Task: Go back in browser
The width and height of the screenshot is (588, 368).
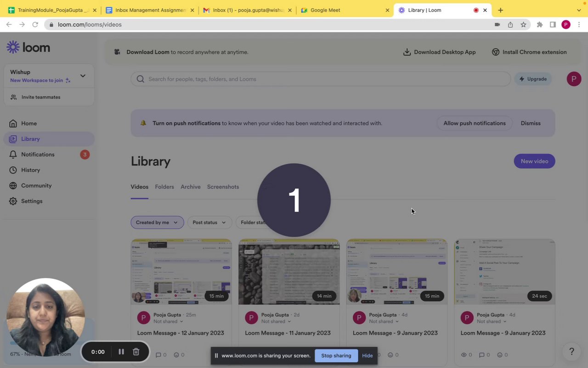Action: 9,24
